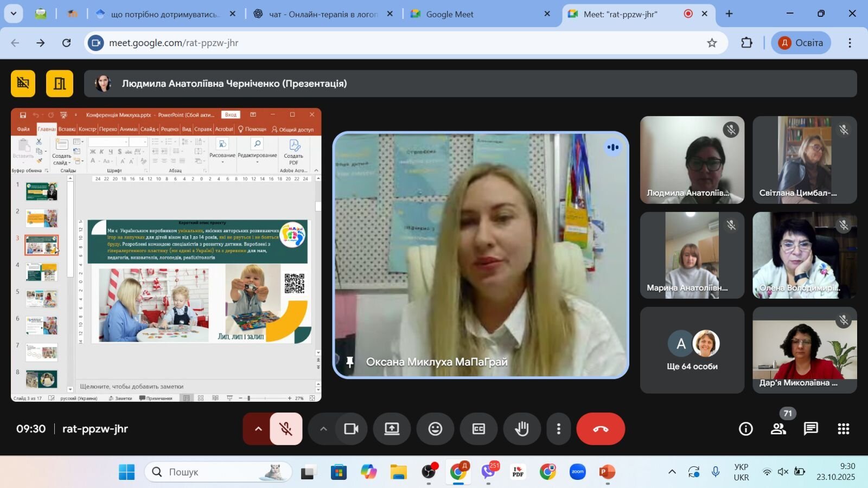Toggle closed captions button
This screenshot has width=868, height=488.
click(478, 429)
